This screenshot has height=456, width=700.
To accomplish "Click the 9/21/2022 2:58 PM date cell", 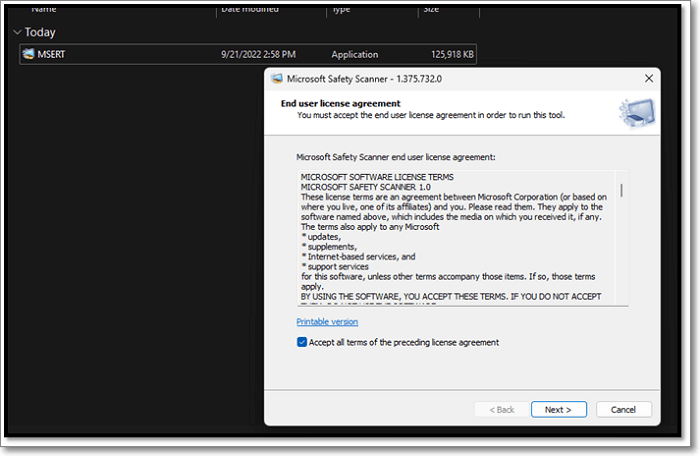I will [x=258, y=54].
